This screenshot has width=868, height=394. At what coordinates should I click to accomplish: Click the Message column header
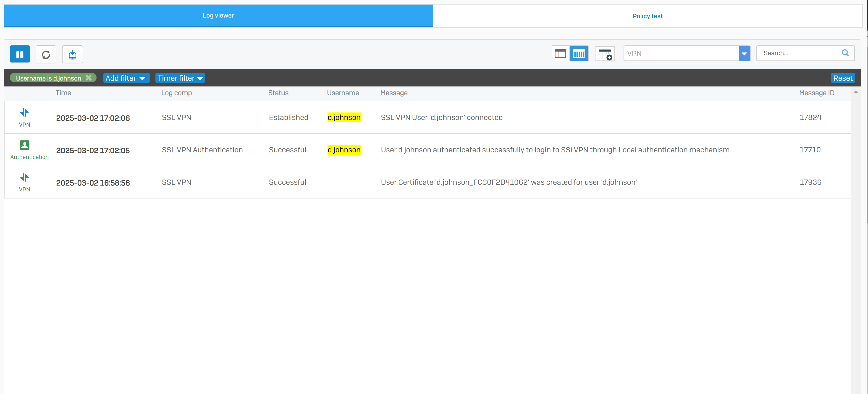pyautogui.click(x=394, y=93)
